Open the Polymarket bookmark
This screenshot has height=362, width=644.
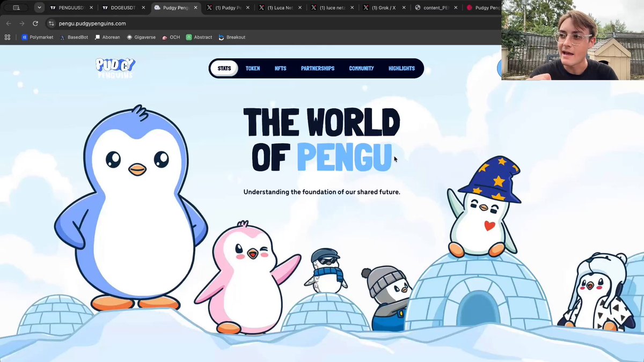click(38, 37)
